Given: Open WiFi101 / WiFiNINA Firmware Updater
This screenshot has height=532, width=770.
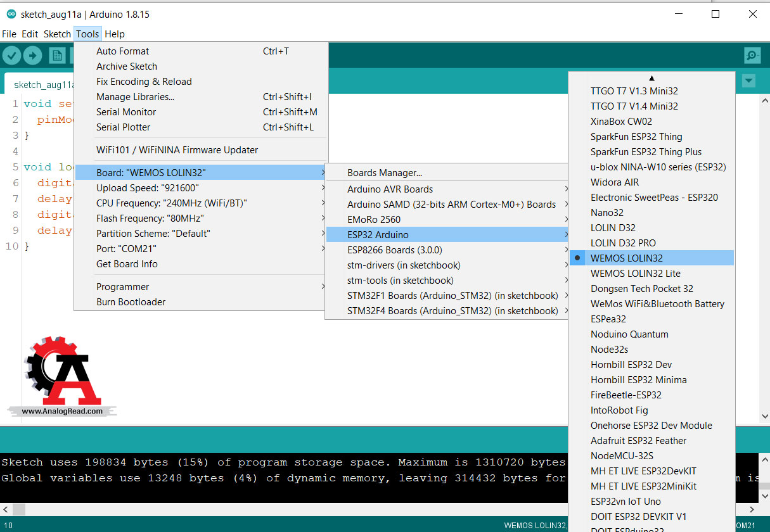Looking at the screenshot, I should (202, 150).
